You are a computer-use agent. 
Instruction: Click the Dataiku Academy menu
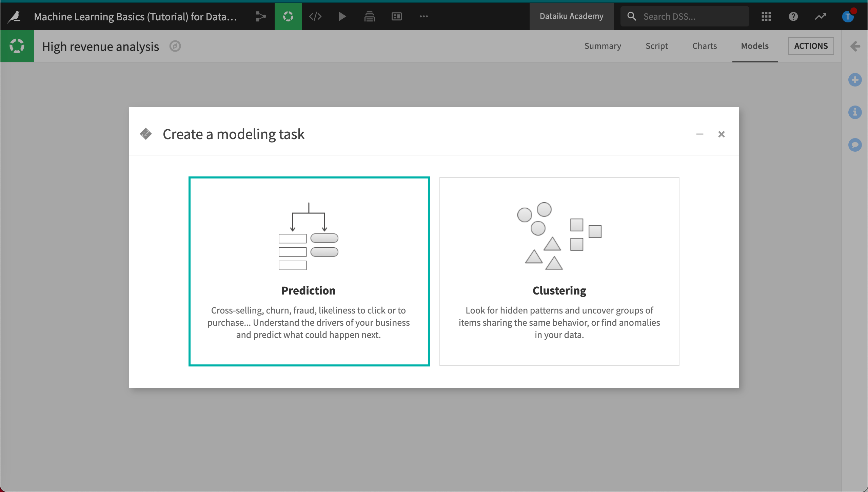click(571, 16)
